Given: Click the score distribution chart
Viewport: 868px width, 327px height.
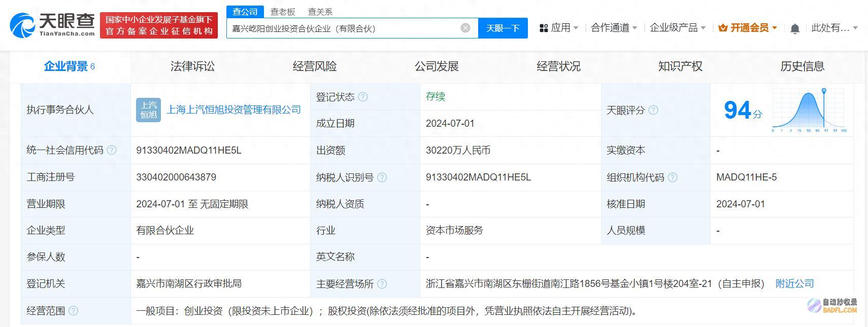Looking at the screenshot, I should point(809,111).
